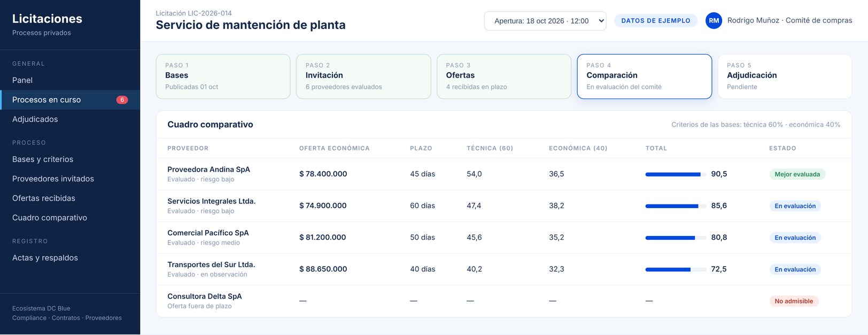Click the $ 74.900.000 offer amount

[323, 205]
